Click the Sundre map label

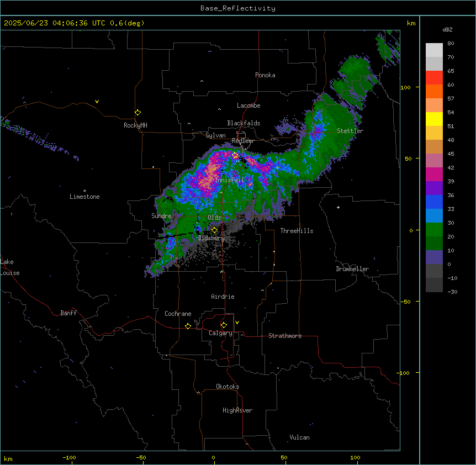click(x=161, y=216)
